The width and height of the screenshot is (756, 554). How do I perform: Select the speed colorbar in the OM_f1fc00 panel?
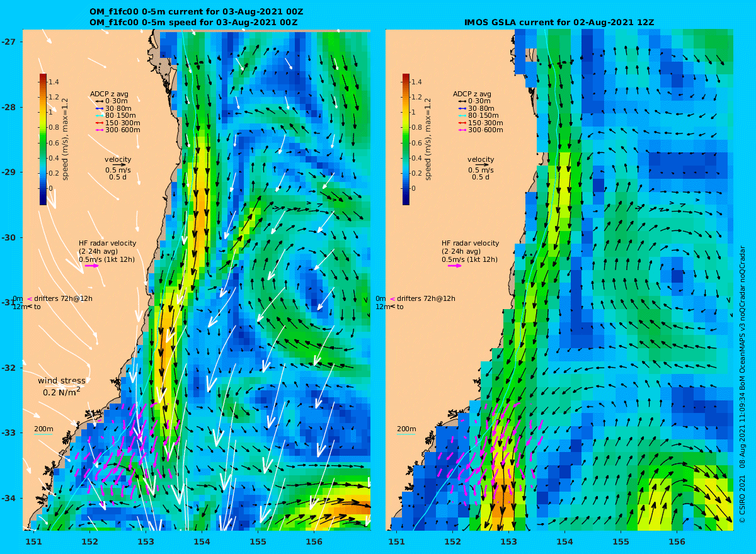click(43, 139)
